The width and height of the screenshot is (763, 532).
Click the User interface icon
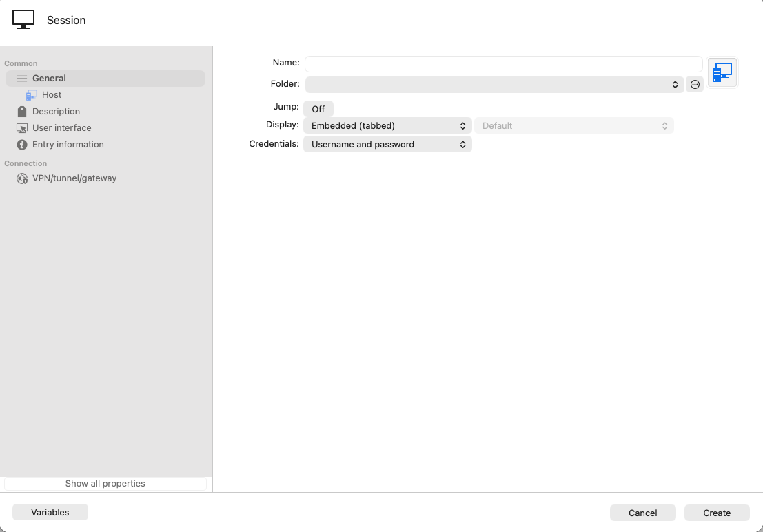[22, 128]
